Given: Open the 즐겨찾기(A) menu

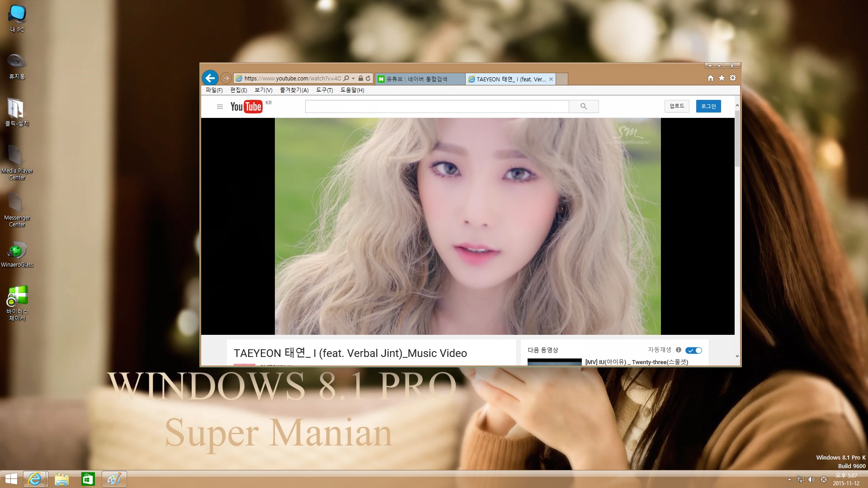Looking at the screenshot, I should 294,90.
